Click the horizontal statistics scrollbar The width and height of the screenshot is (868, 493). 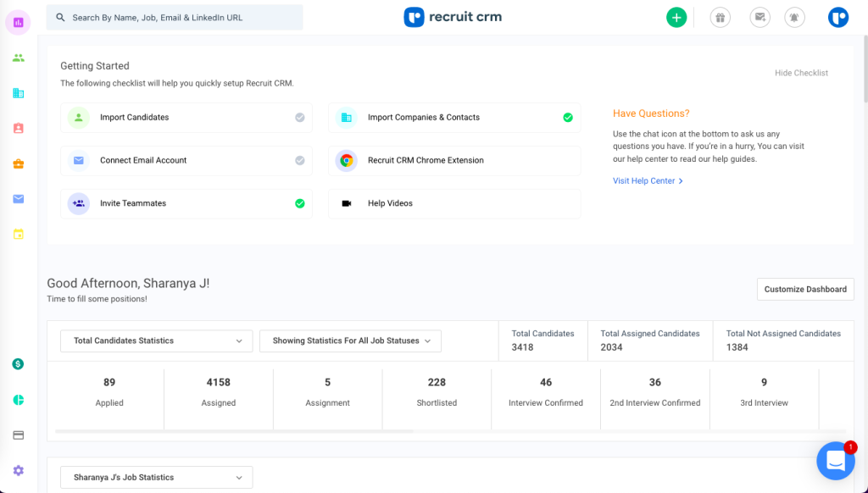pyautogui.click(x=234, y=431)
